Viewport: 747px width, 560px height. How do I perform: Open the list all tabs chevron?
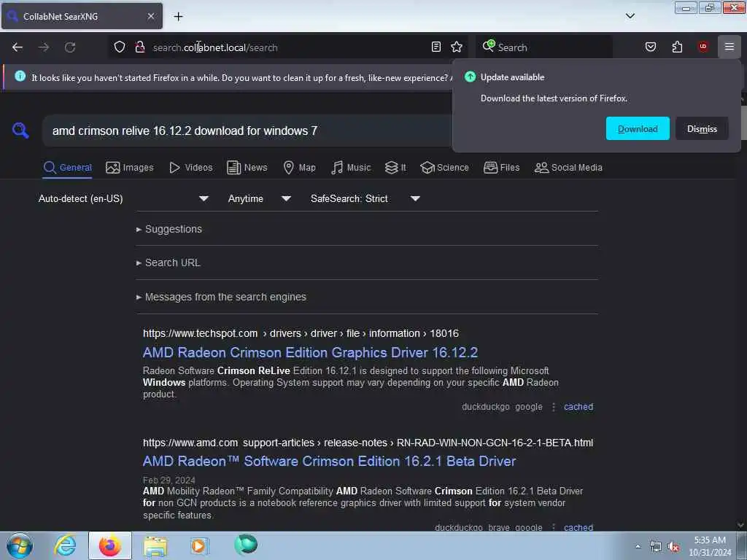pos(630,16)
